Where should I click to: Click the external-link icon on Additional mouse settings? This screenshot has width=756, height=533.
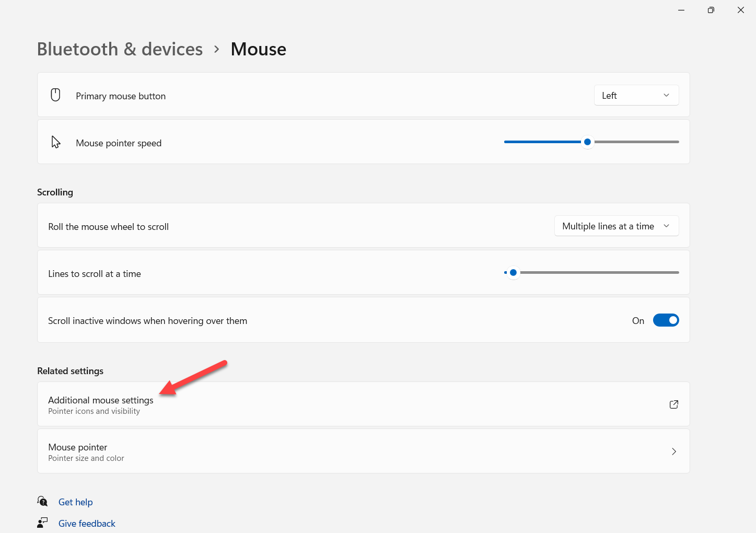tap(673, 404)
